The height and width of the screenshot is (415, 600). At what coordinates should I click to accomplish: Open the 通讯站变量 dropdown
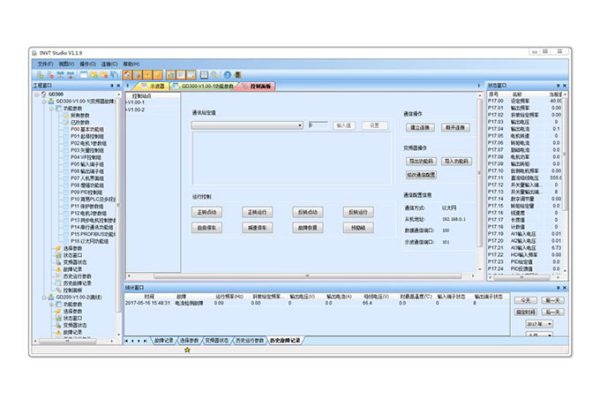[x=300, y=126]
